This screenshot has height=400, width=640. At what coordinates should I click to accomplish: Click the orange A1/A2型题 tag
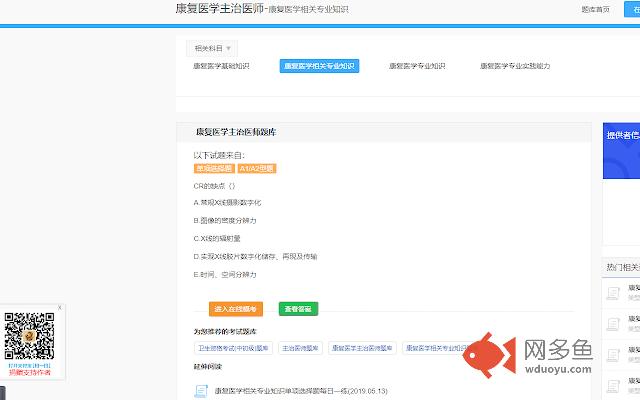[257, 169]
